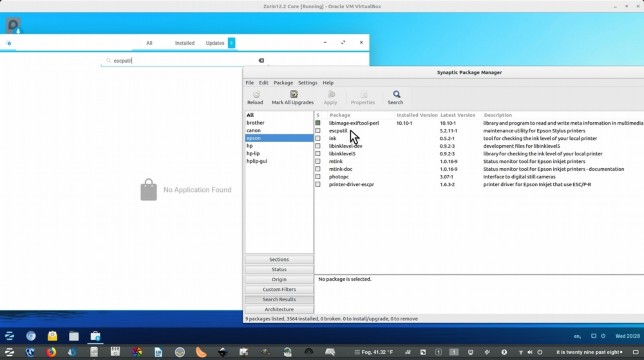Mark the libinklevel5 package checkbox
644x360 pixels.
[318, 154]
